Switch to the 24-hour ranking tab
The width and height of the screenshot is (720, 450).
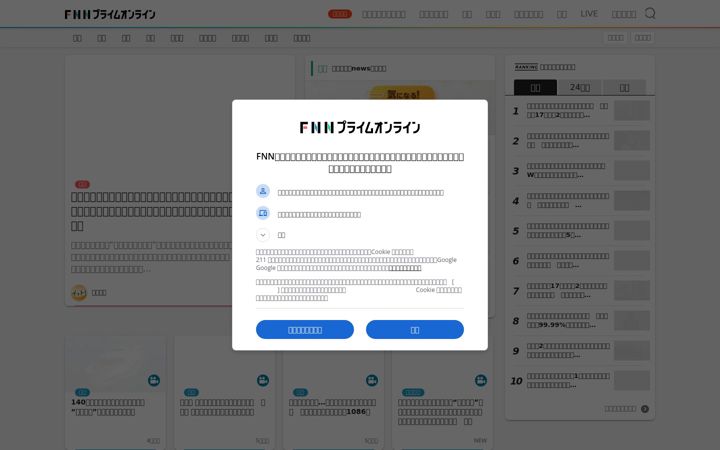[579, 87]
